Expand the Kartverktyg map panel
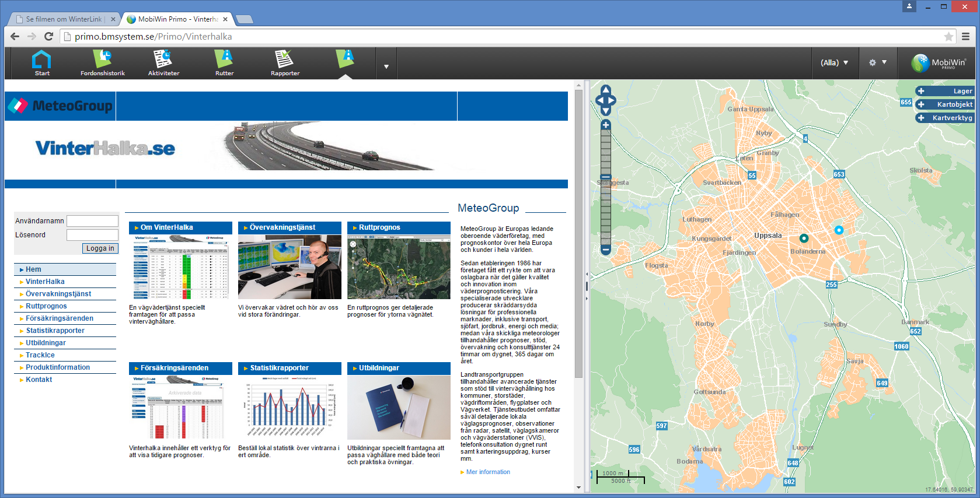This screenshot has width=980, height=498. pos(944,118)
